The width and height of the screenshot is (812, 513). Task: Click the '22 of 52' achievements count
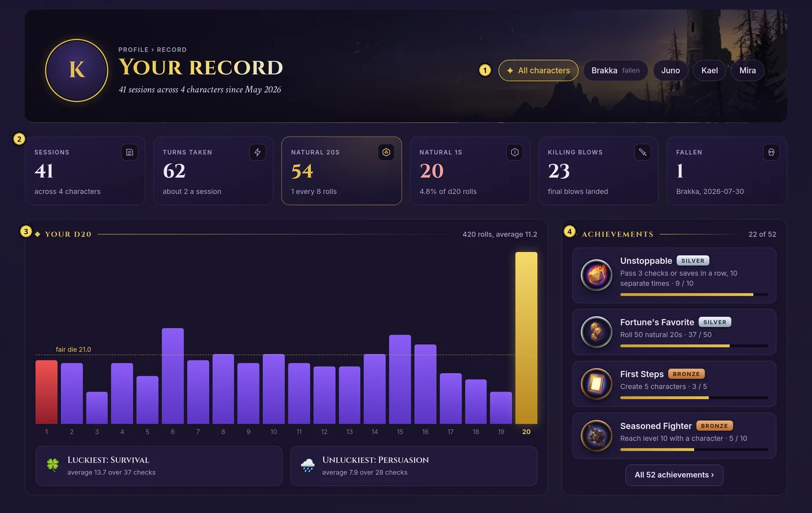pos(762,234)
